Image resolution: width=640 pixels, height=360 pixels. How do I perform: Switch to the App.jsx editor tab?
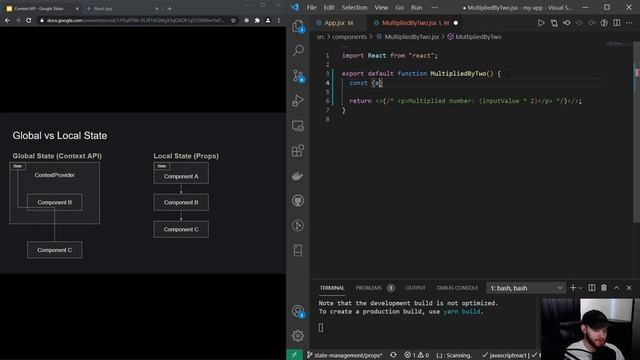pyautogui.click(x=338, y=23)
